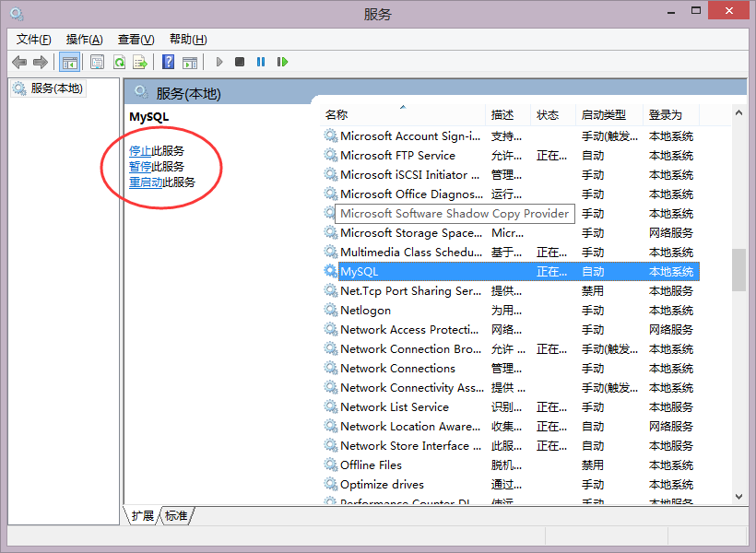Click the 重启动 service link

146,182
